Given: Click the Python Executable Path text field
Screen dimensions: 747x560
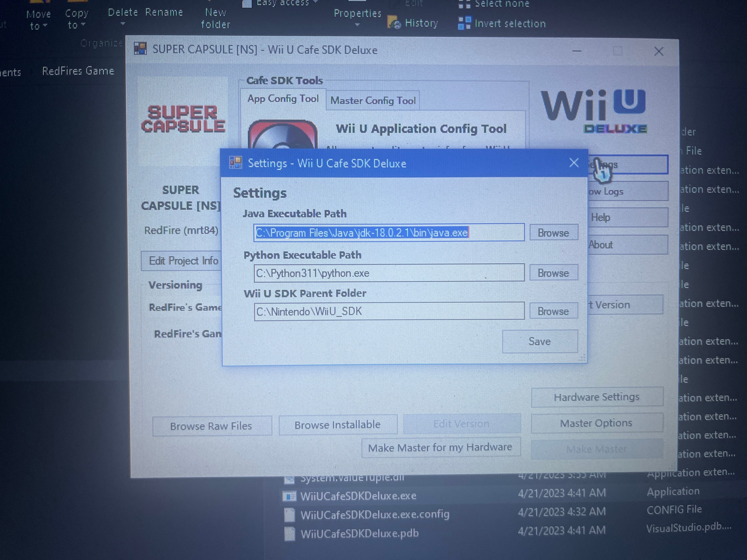Looking at the screenshot, I should point(389,273).
